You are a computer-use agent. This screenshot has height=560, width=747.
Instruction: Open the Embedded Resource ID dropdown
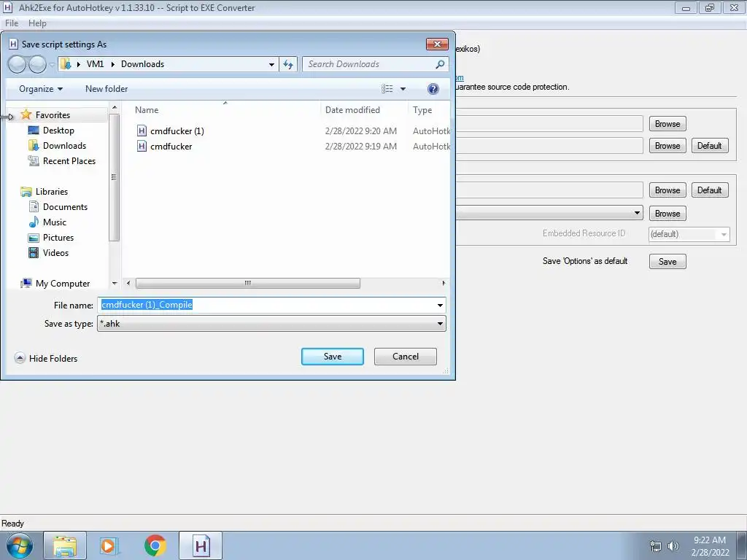(724, 234)
